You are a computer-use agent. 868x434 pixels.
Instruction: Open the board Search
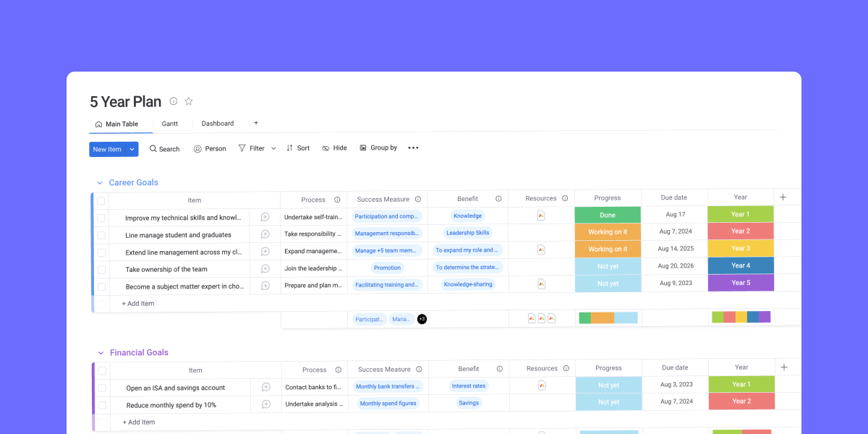(164, 148)
